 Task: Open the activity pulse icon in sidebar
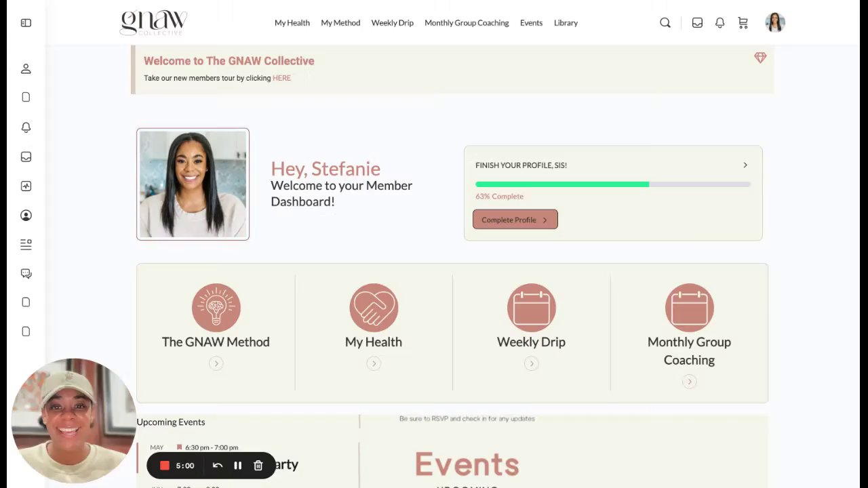(26, 186)
